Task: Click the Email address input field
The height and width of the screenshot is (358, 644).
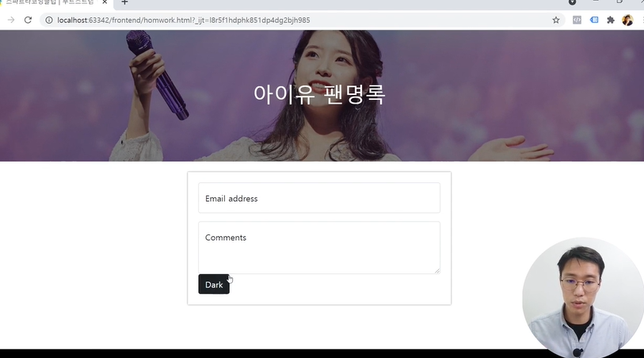Action: pos(319,198)
